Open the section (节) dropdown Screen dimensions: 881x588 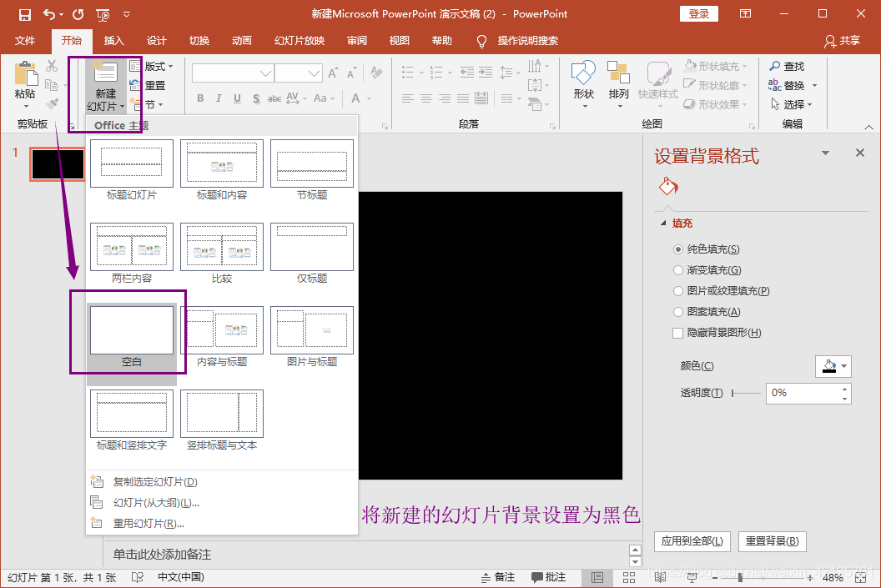click(x=149, y=104)
